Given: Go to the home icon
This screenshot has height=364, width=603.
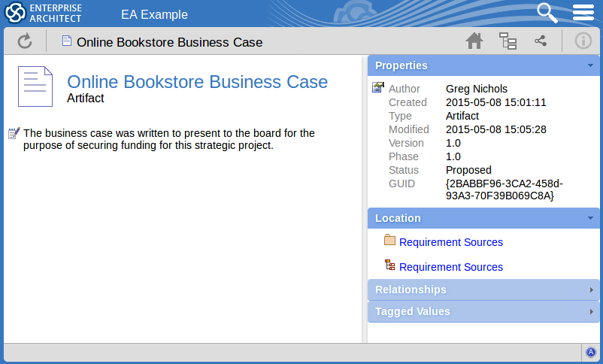Looking at the screenshot, I should point(474,41).
